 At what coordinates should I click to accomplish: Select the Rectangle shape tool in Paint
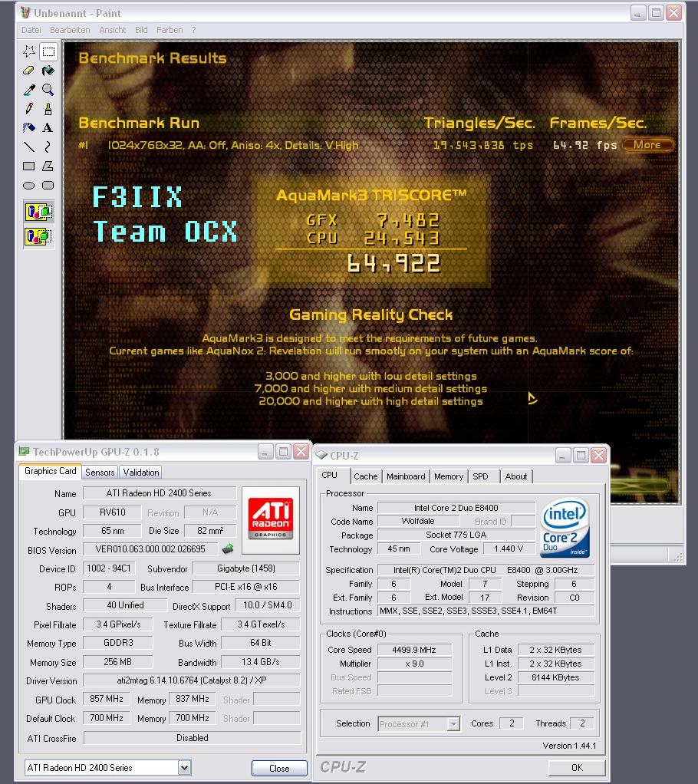tap(29, 166)
